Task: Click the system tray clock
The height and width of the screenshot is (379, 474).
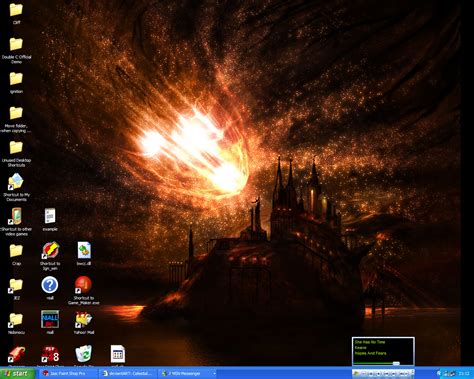Action: [x=464, y=374]
